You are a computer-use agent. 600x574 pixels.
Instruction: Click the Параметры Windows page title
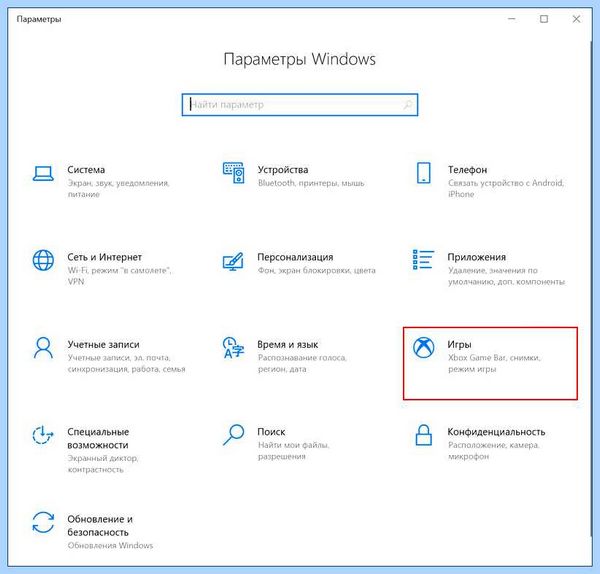300,59
